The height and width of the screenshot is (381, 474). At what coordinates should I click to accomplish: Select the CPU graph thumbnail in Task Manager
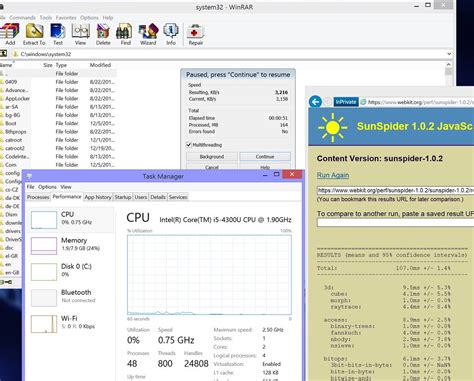click(x=44, y=220)
